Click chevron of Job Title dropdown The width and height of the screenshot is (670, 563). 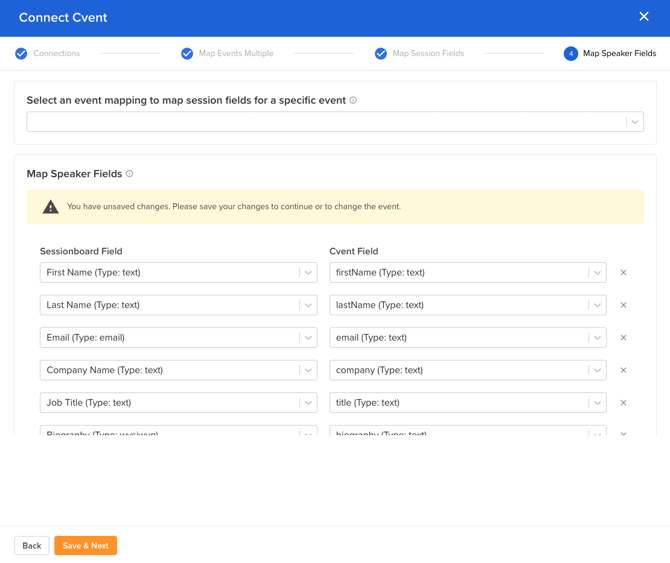coord(308,402)
